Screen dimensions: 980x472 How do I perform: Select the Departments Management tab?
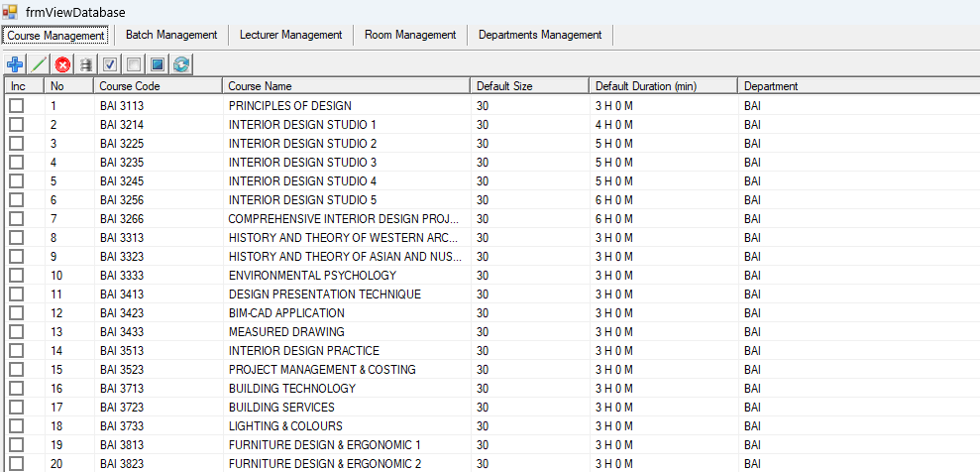(x=540, y=35)
